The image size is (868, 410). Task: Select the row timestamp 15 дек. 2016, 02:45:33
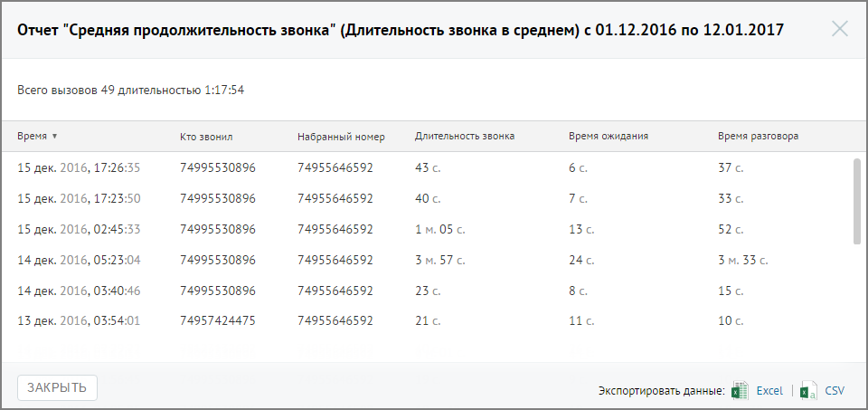coord(79,229)
